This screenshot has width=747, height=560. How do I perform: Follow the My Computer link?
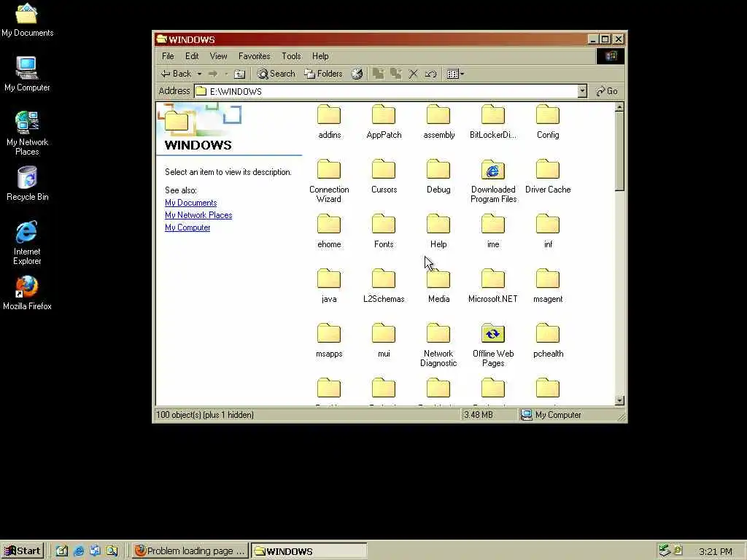tap(187, 227)
